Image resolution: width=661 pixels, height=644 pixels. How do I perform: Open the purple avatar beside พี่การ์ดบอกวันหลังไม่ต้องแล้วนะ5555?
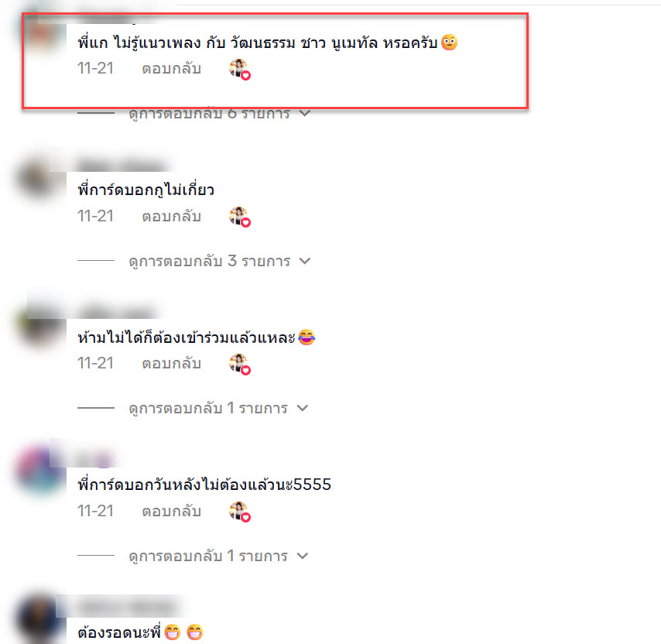click(x=40, y=470)
